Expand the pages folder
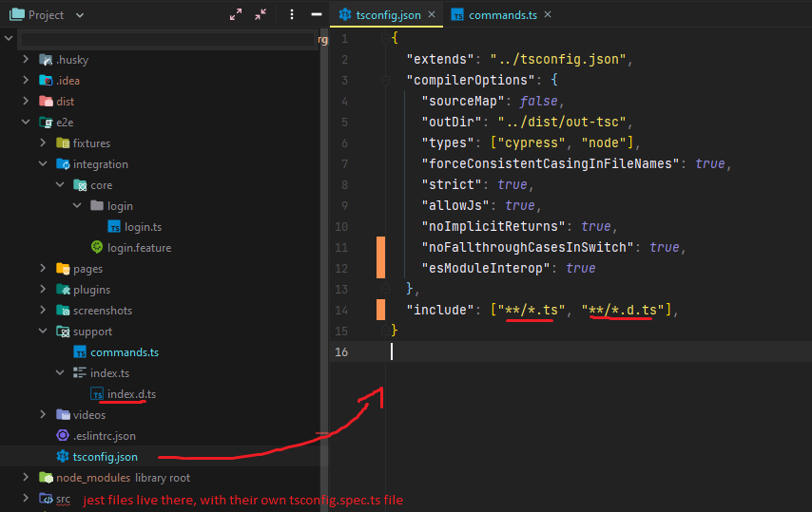 click(x=43, y=269)
